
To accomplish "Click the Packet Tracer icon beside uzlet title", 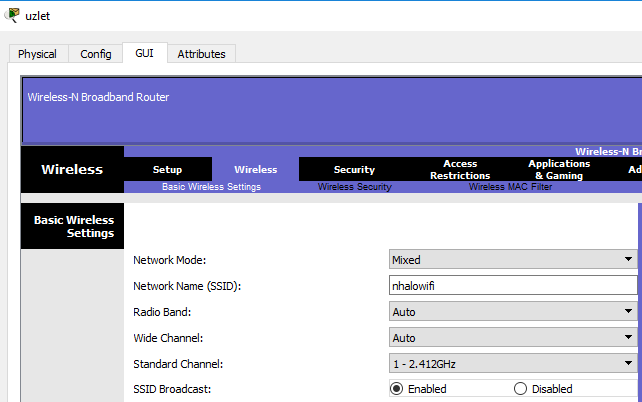I will [x=12, y=15].
